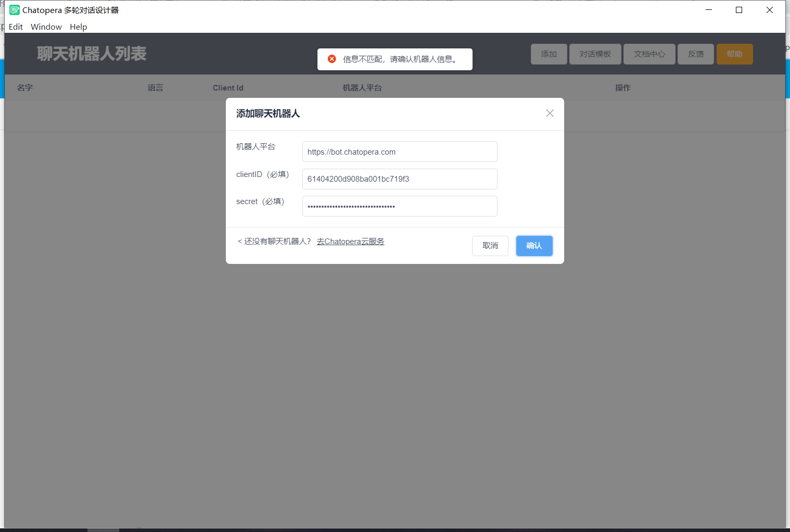Open 文档中心 documentation button
790x532 pixels.
[649, 54]
